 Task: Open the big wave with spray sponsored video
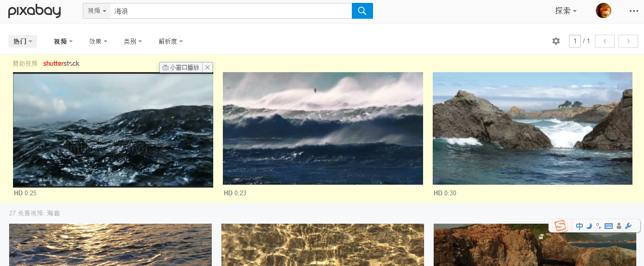[x=323, y=128]
